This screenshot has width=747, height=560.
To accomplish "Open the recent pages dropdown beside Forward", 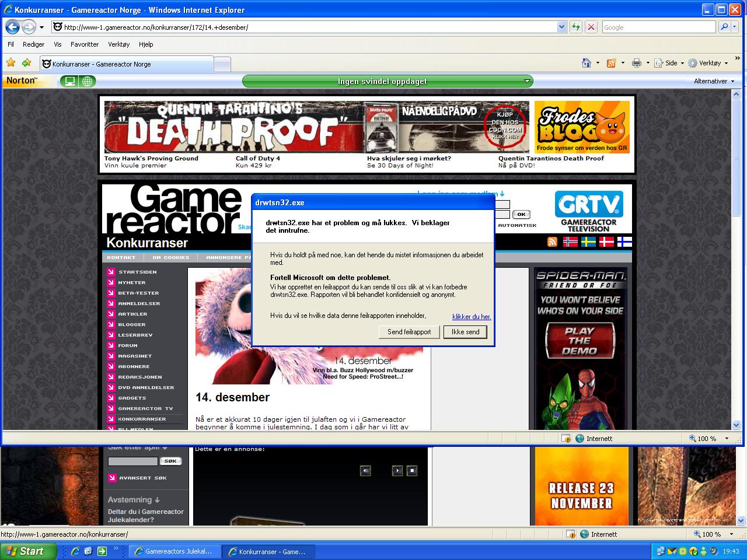I will point(41,27).
